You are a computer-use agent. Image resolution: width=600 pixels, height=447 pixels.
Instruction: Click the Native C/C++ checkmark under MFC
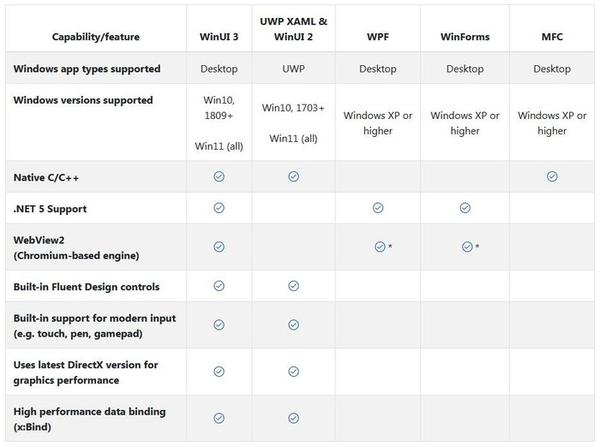pos(552,176)
